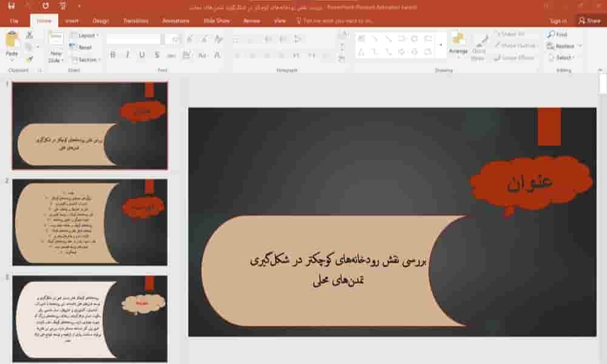This screenshot has width=607, height=364.
Task: Expand the shapes gallery More arrow
Action: coord(441,45)
